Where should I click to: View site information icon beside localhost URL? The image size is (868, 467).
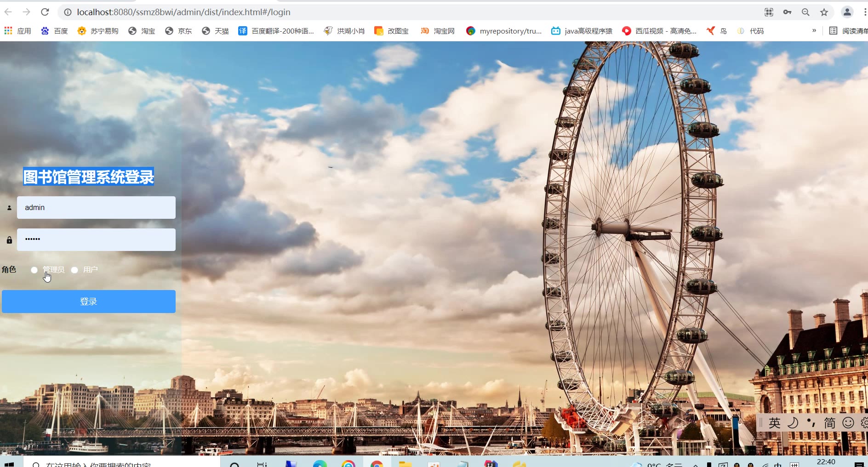68,12
